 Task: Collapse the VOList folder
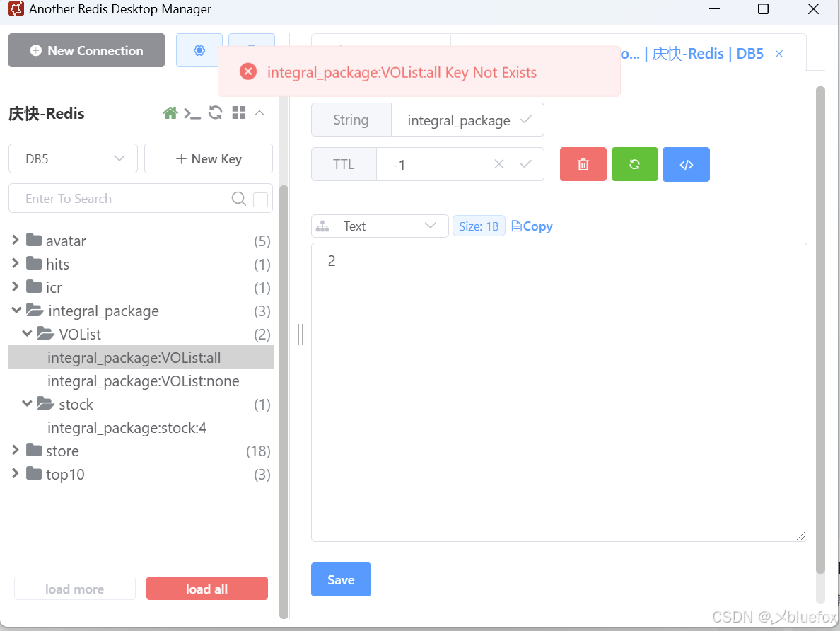[x=27, y=333]
